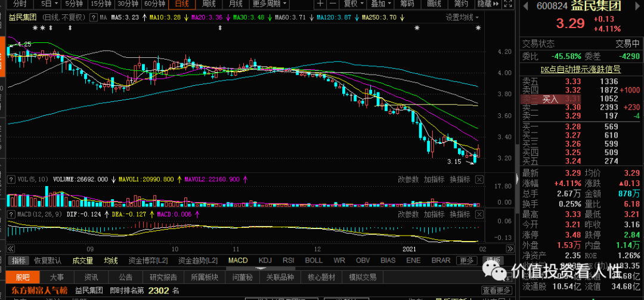
Task: Open 研究报告 tab
Action: pos(163,277)
